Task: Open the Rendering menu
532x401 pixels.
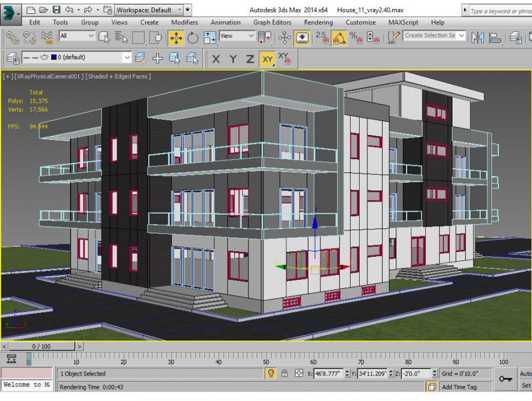Action: click(x=318, y=23)
